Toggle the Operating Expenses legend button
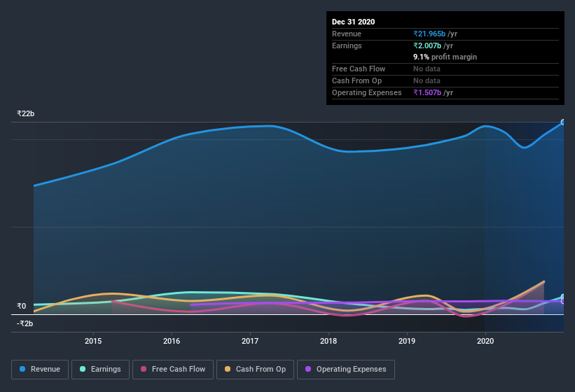 tap(345, 370)
